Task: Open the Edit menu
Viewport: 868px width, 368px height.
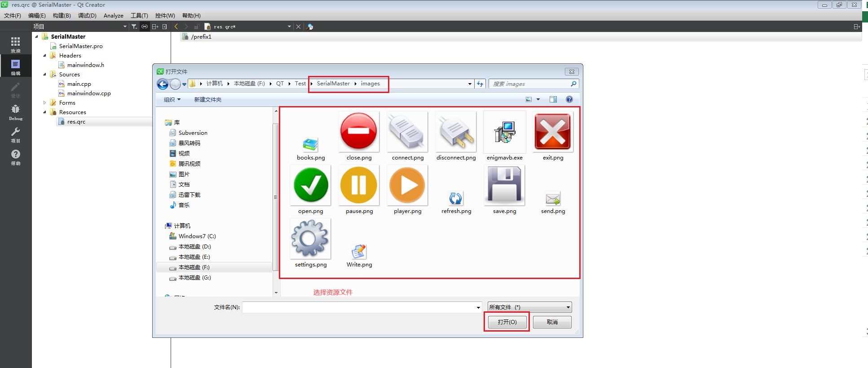Action: (37, 15)
